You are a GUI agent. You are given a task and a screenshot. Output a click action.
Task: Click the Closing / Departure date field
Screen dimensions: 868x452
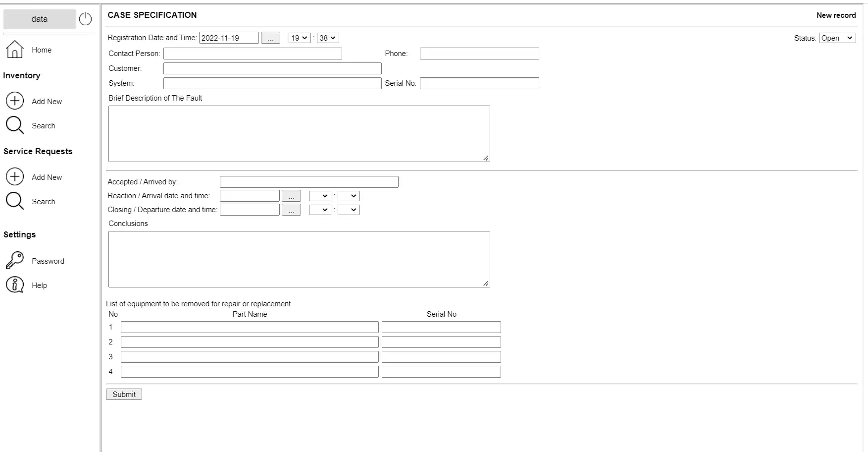tap(250, 210)
